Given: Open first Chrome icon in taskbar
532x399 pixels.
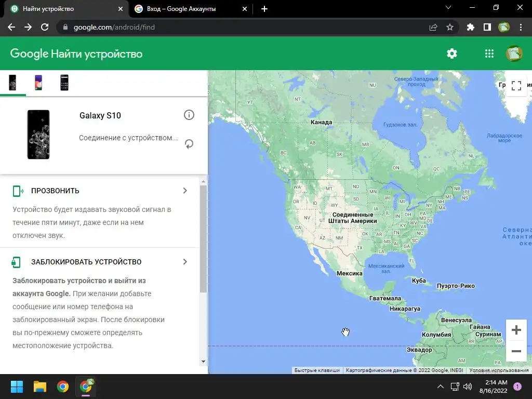Looking at the screenshot, I should coord(63,387).
